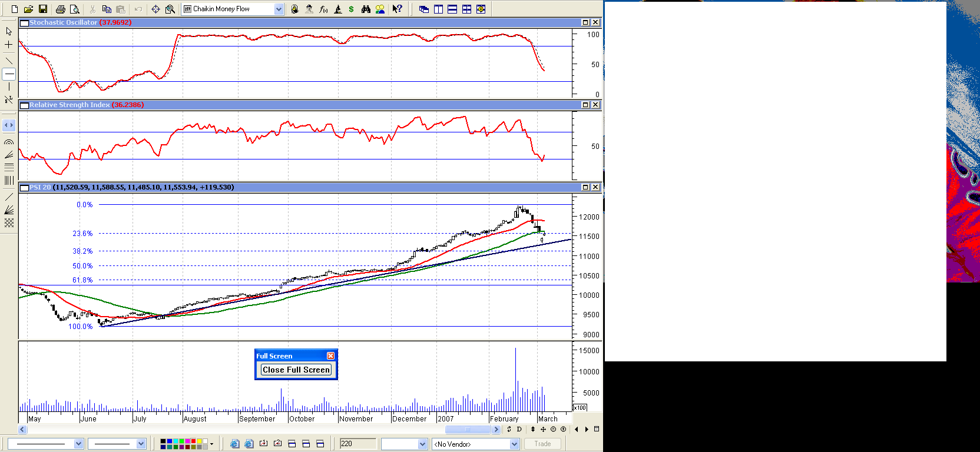Screen dimensions: 980x452
Task: Click the Print icon in toolbar
Action: [x=60, y=9]
